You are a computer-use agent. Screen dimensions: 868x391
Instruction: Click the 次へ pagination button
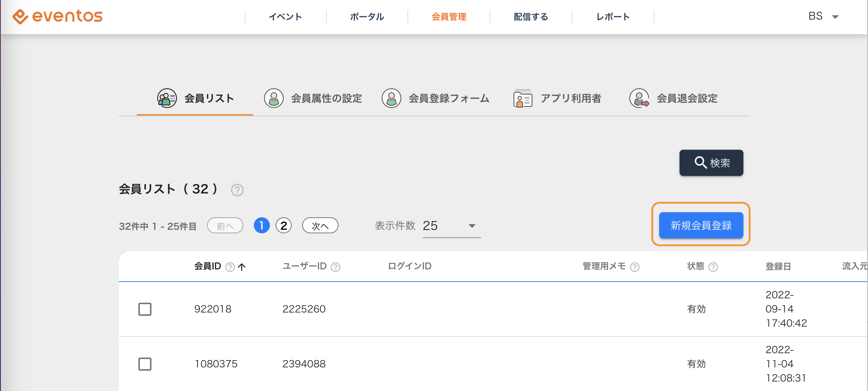click(x=320, y=226)
